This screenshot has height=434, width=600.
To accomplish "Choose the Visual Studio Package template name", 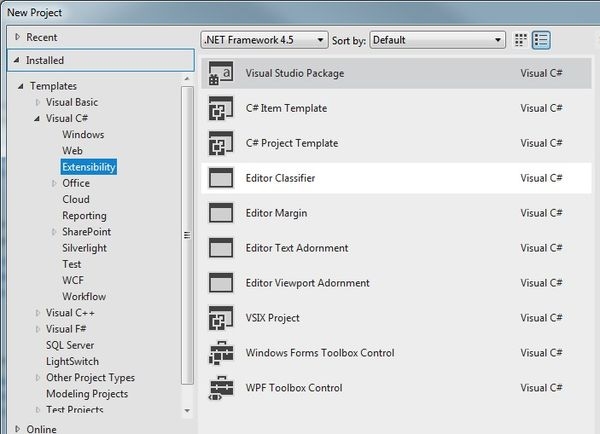I will [x=295, y=73].
